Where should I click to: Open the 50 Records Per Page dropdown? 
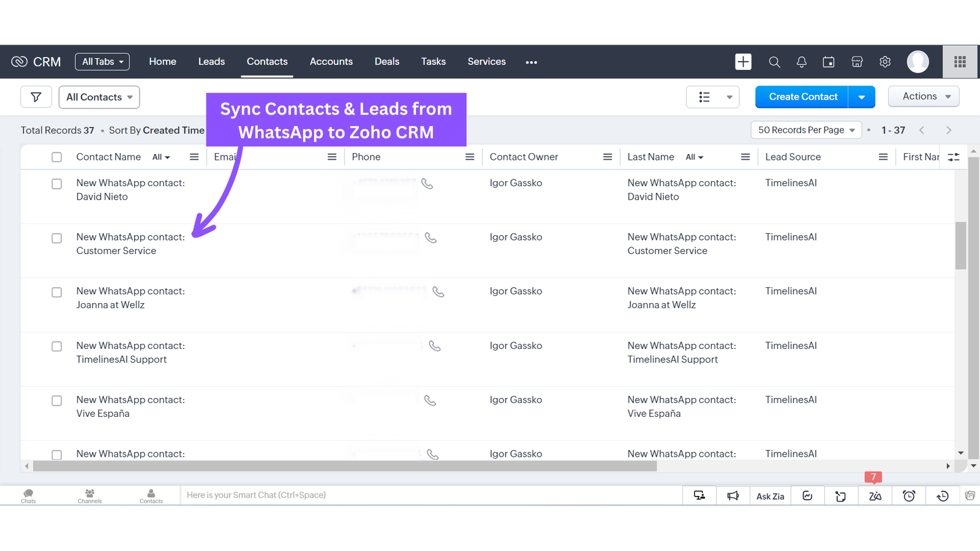[x=806, y=130]
